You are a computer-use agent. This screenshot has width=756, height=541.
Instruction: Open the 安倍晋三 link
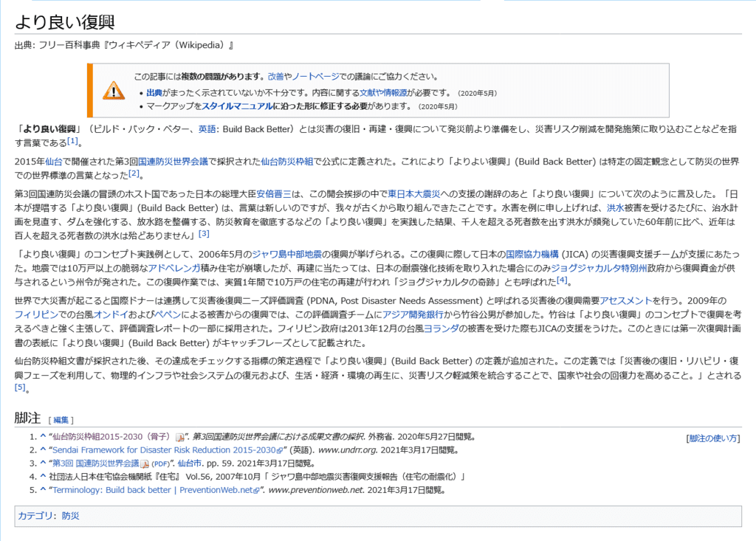tap(274, 194)
